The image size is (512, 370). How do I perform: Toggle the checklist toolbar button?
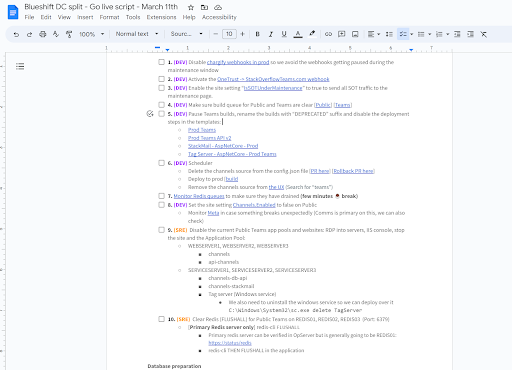click(x=403, y=34)
